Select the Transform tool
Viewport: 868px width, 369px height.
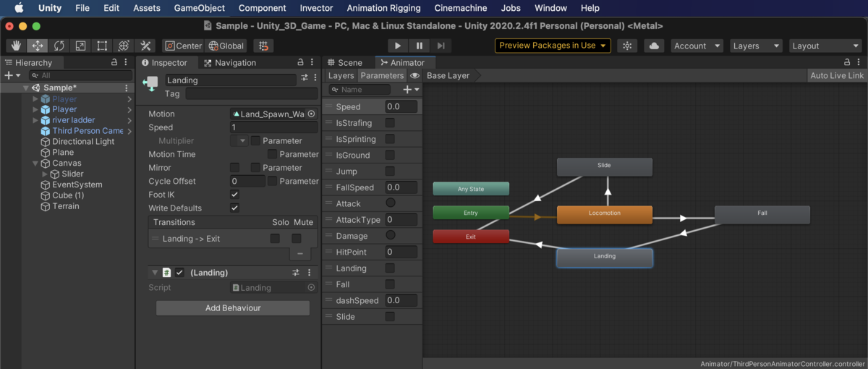[123, 46]
